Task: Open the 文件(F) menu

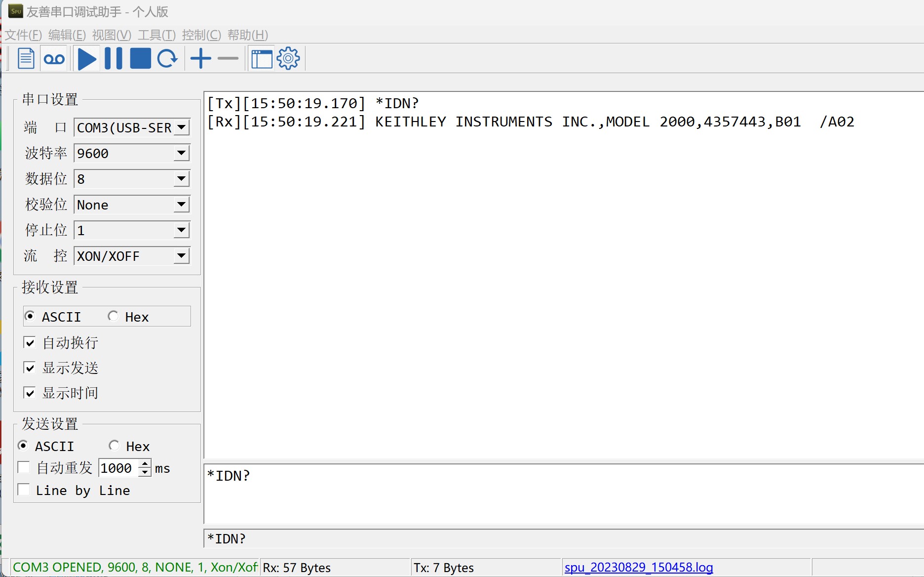Action: tap(23, 35)
